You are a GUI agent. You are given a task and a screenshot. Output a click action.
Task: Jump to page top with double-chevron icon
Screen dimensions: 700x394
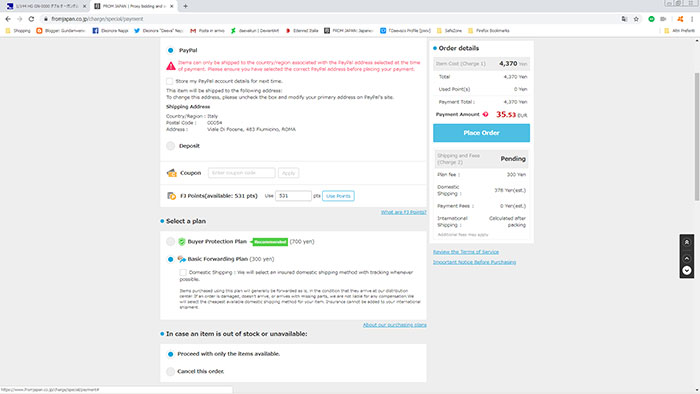687,242
